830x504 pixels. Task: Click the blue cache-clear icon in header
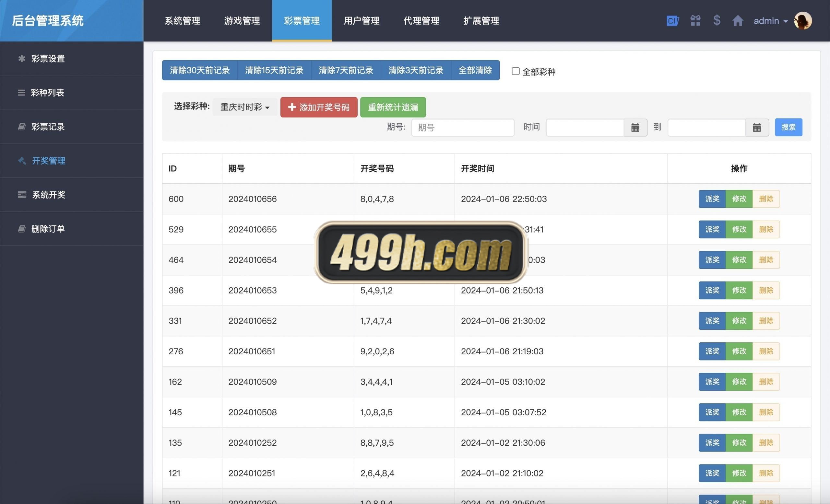pyautogui.click(x=672, y=21)
